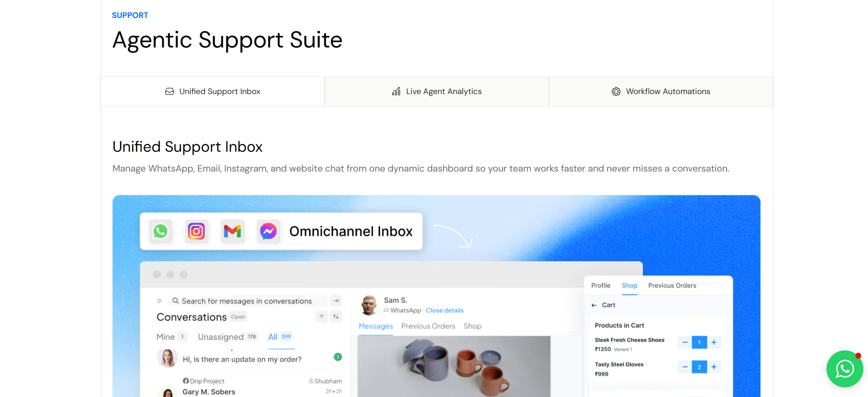Click the search messages in conversations field
The width and height of the screenshot is (868, 397).
pos(248,301)
